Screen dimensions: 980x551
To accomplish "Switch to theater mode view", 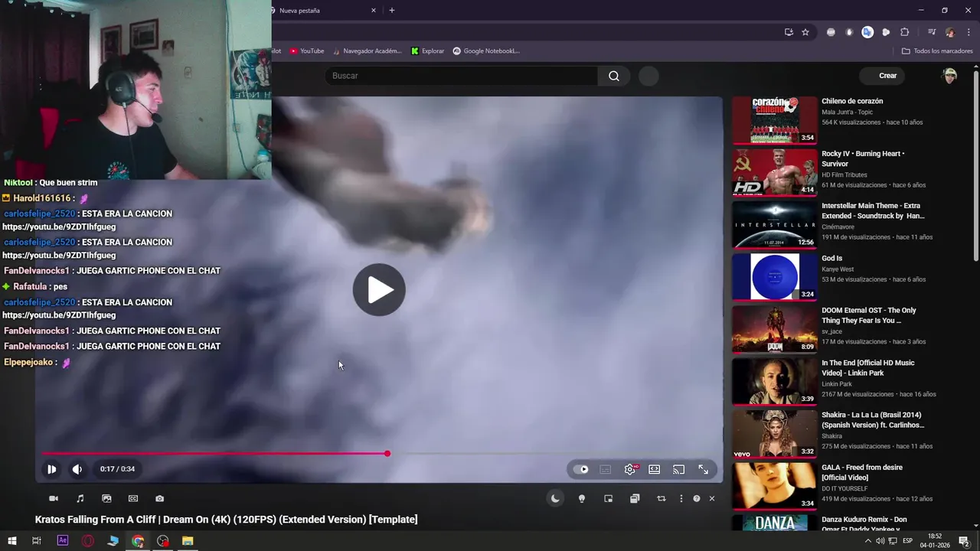I will tap(655, 469).
